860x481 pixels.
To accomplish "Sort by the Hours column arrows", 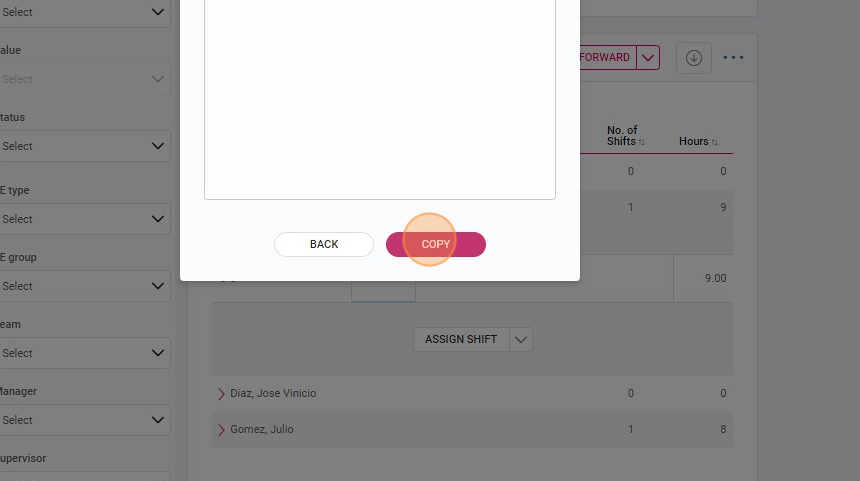I will (x=714, y=142).
